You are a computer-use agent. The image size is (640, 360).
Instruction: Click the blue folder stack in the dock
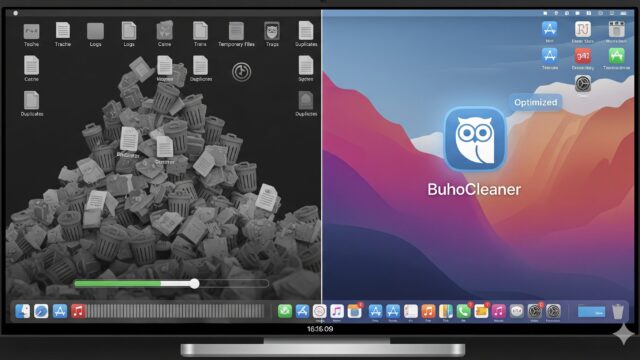[591, 312]
